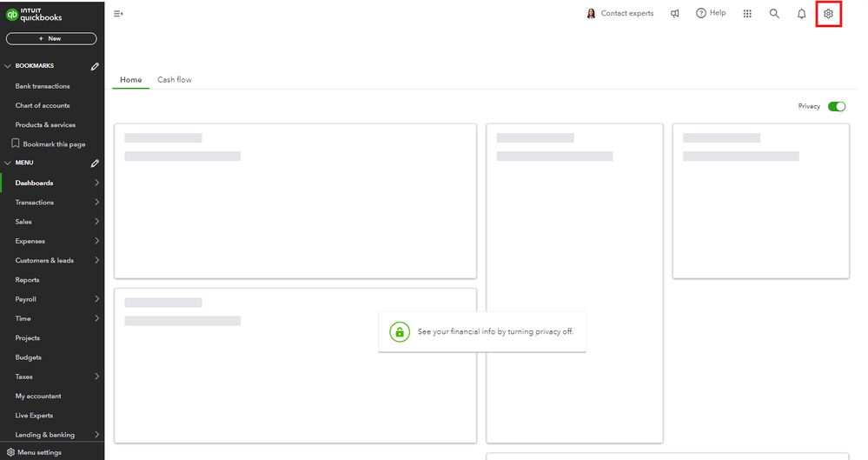Click the Sales menu label
Image resolution: width=868 pixels, height=460 pixels.
click(x=23, y=222)
